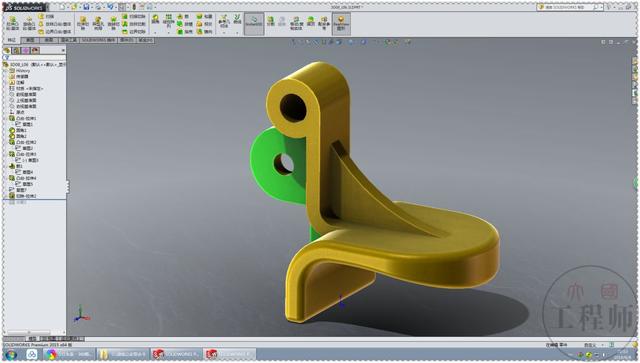Choose the Wrap (包覆) tool

204,16
